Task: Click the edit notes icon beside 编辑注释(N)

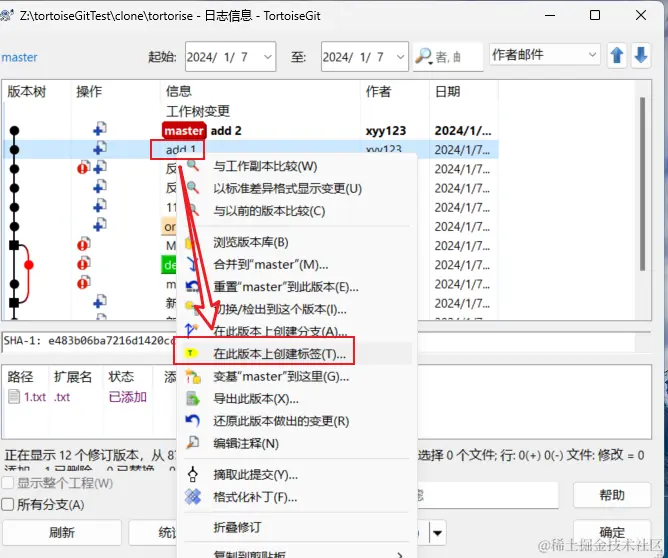Action: click(193, 443)
